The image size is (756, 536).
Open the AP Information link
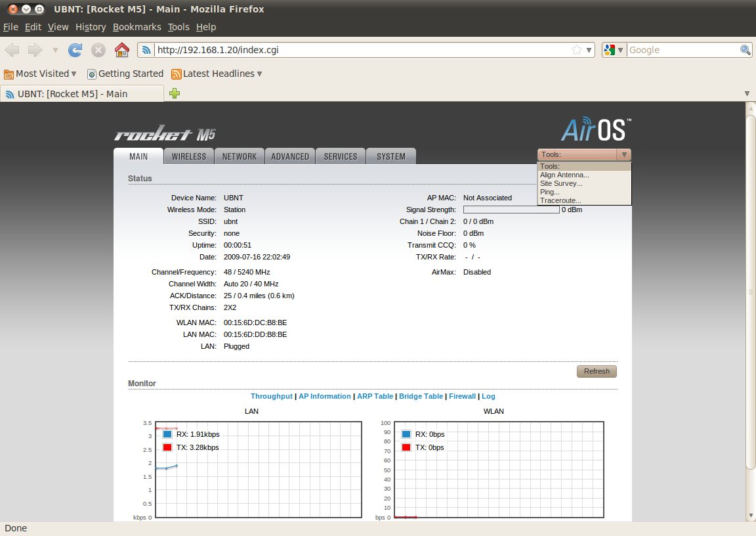click(x=325, y=396)
